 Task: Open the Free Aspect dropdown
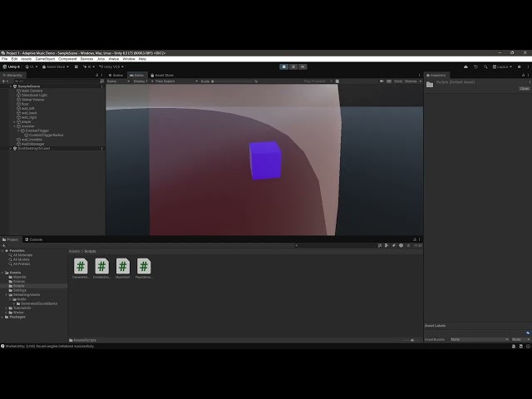[176, 81]
